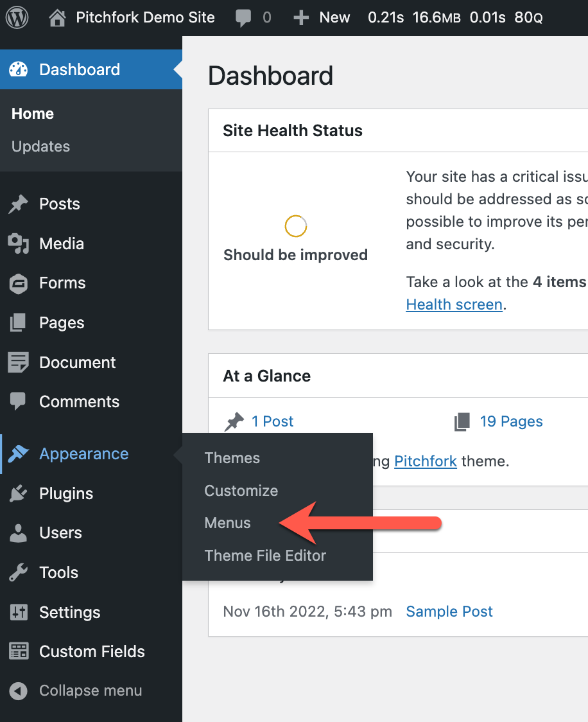Click the WordPress logo in the admin bar

(x=17, y=17)
